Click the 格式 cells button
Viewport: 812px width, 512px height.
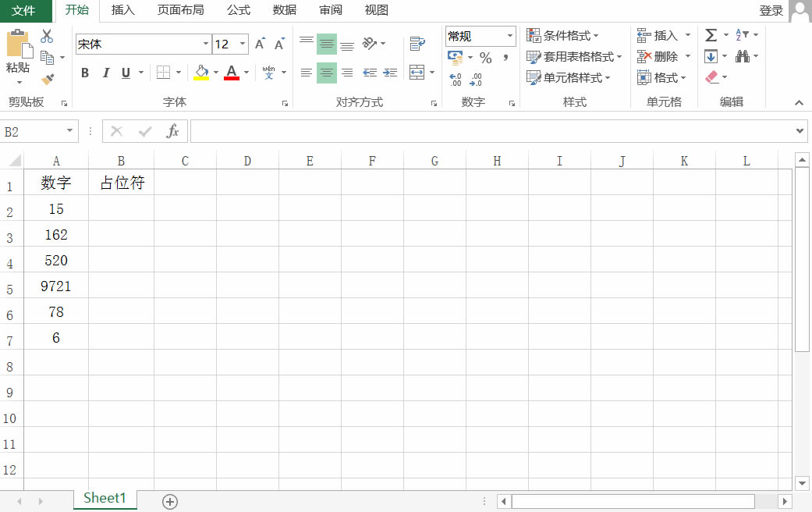click(x=661, y=78)
